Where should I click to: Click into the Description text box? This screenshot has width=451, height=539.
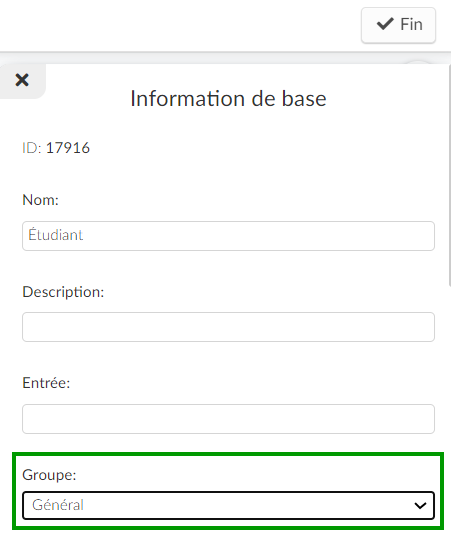click(x=229, y=327)
